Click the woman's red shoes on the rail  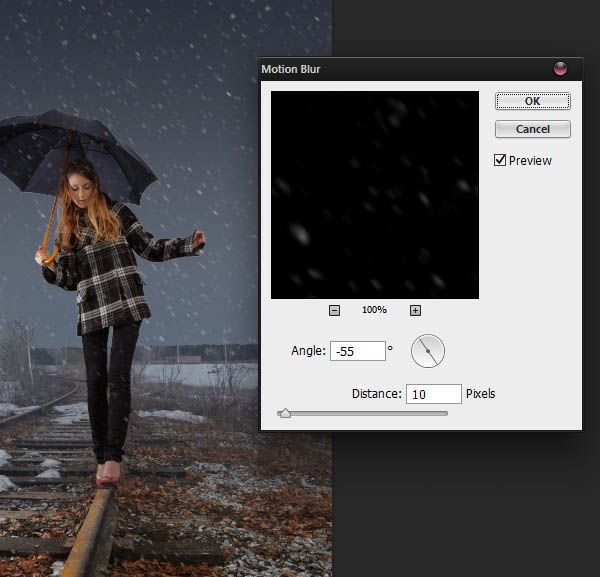[106, 478]
